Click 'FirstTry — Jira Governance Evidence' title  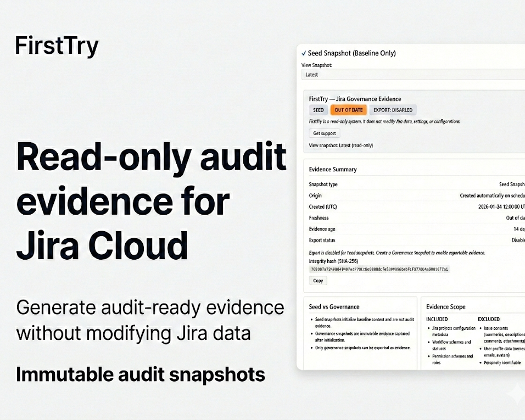click(x=355, y=99)
